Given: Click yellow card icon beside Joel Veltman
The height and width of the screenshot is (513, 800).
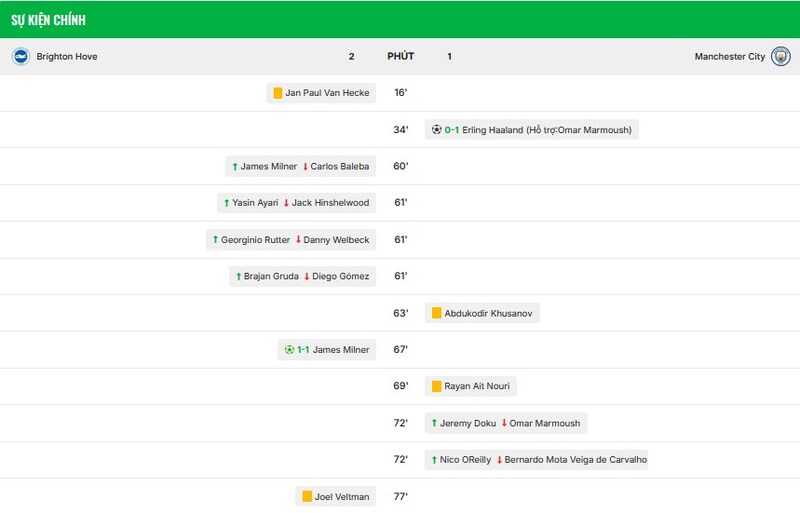Looking at the screenshot, I should click(x=307, y=496).
